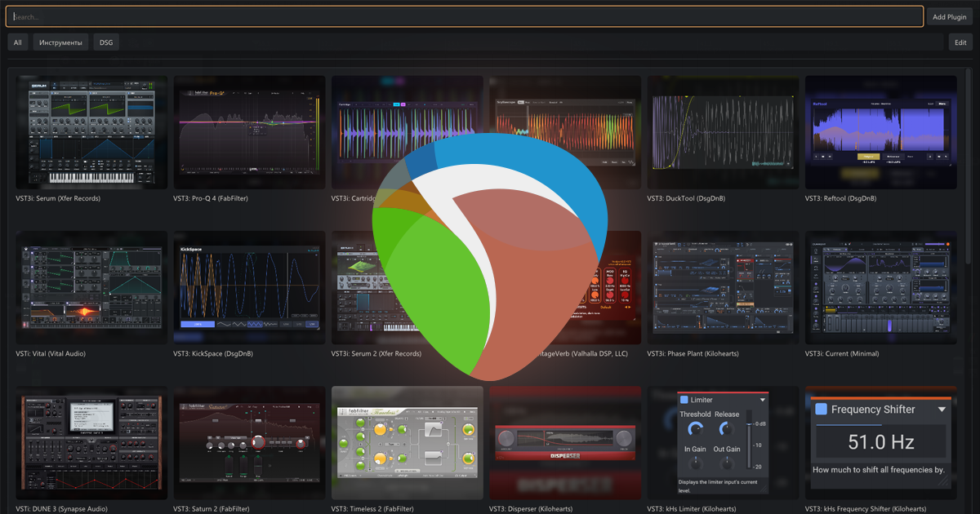This screenshot has height=514, width=980.
Task: Open the Phase Plant (Kilohearts) synth tile
Action: click(722, 288)
